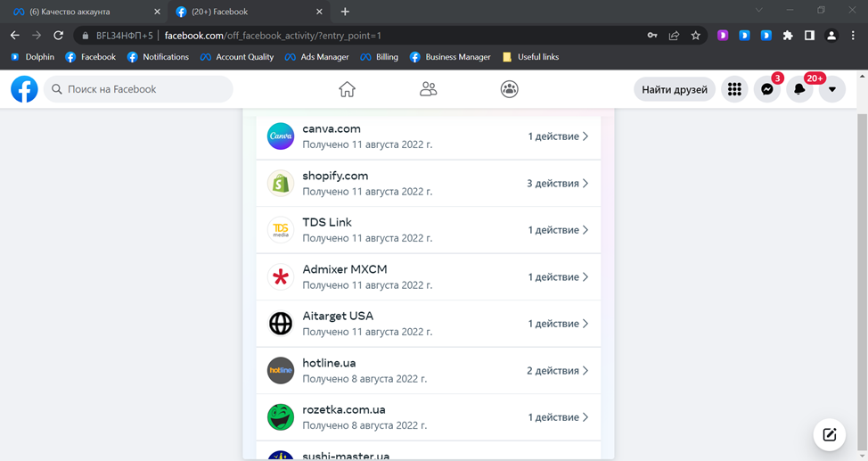Select the shopify.com activity name
Image resolution: width=868 pixels, height=461 pixels.
(x=335, y=176)
